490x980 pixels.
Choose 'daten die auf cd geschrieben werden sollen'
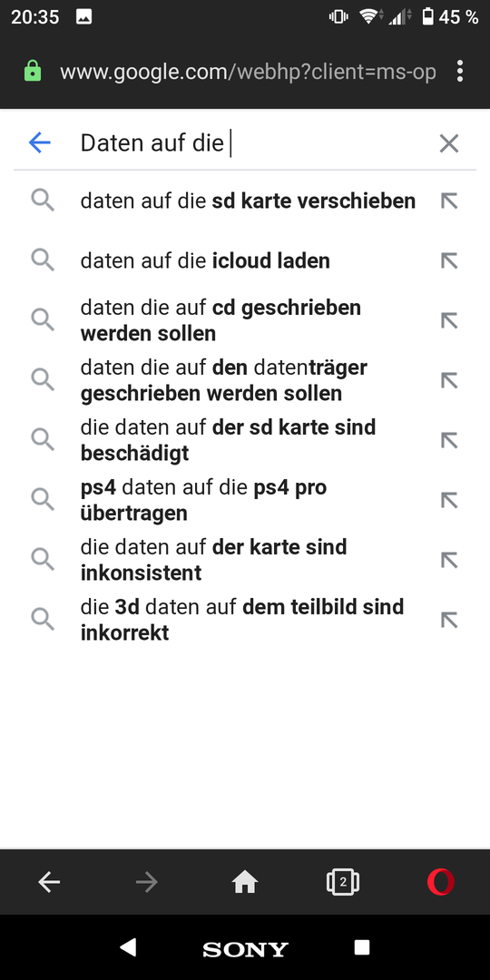(245, 320)
